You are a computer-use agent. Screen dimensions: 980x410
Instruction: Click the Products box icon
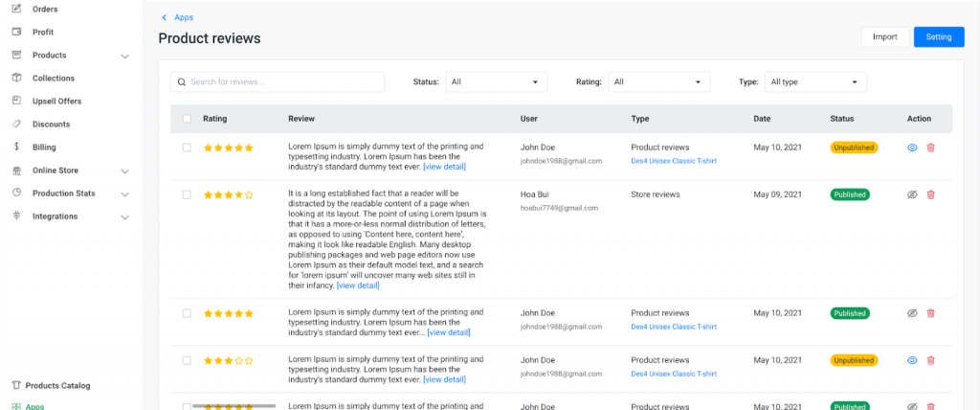point(17,56)
